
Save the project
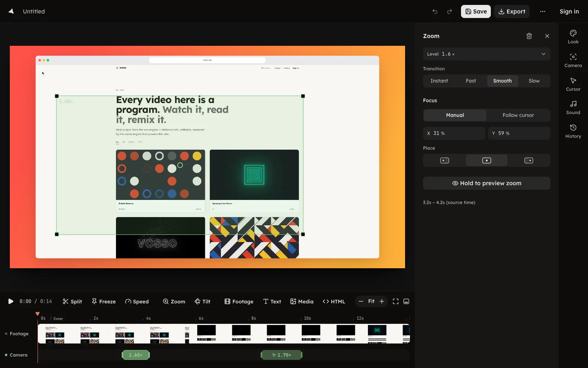click(476, 11)
